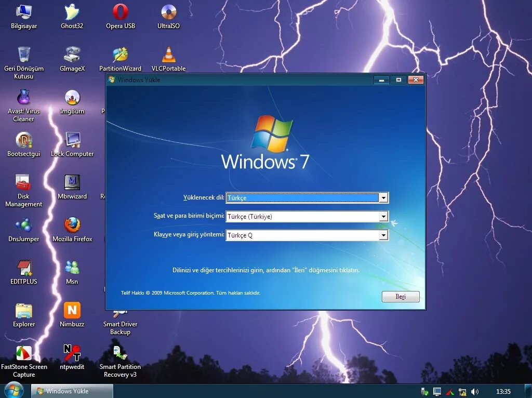Click the İleri button
Image resolution: width=532 pixels, height=398 pixels.
click(401, 297)
